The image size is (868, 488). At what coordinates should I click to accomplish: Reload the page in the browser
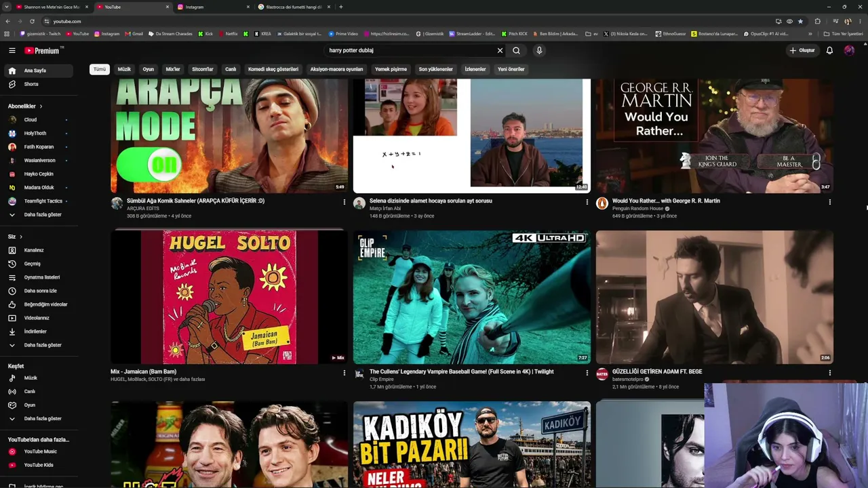(x=32, y=21)
